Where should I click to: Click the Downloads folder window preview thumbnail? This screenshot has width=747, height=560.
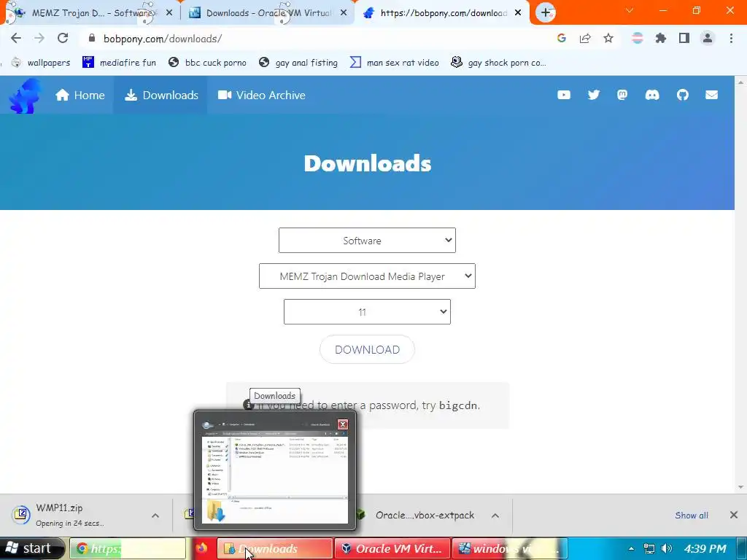click(275, 470)
